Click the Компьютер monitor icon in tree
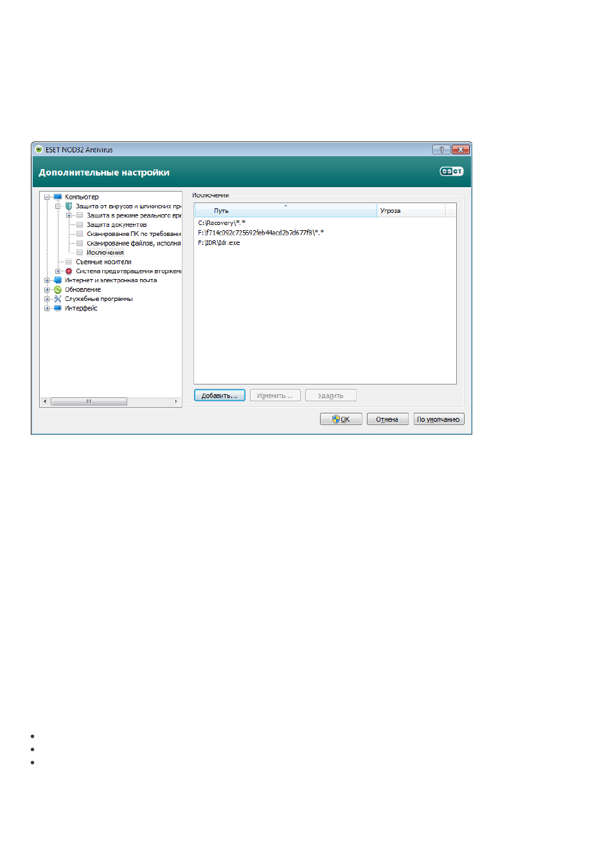613x868 pixels. [58, 197]
